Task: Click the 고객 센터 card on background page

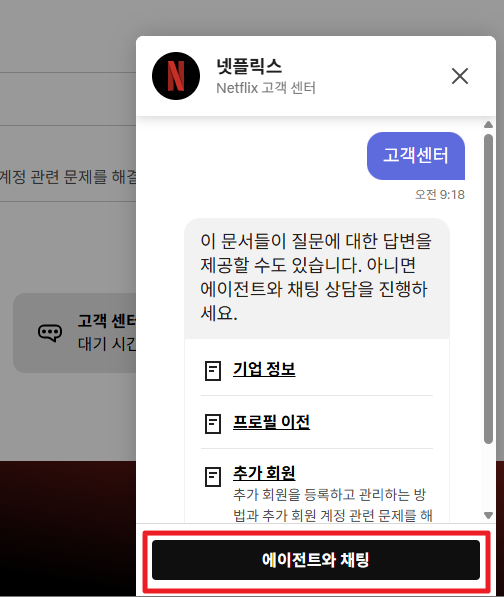Action: pyautogui.click(x=75, y=333)
